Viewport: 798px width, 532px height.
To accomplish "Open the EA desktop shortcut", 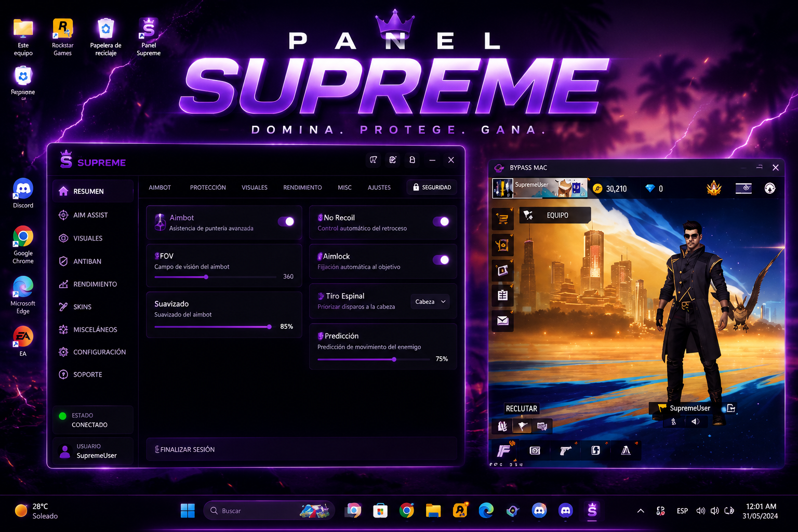I will click(23, 341).
